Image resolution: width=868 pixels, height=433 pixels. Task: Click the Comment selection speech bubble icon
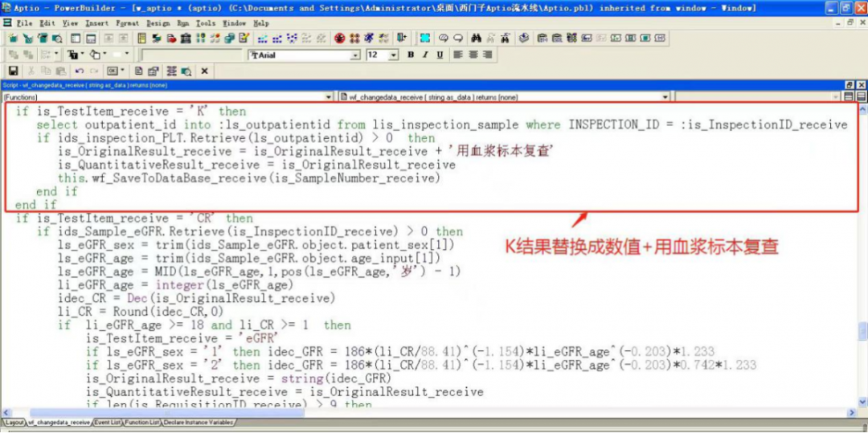click(444, 38)
